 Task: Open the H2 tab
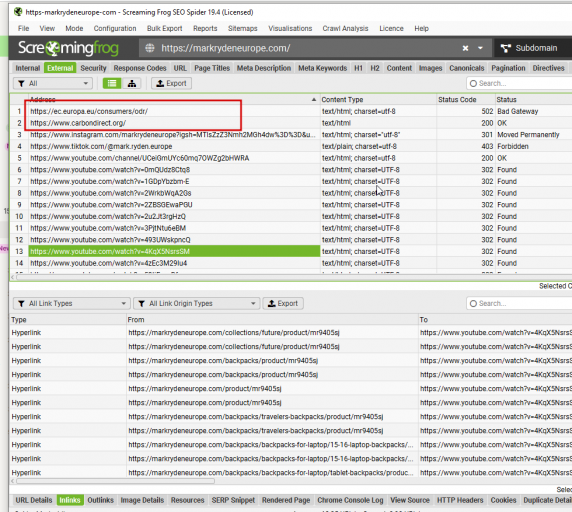[x=375, y=68]
